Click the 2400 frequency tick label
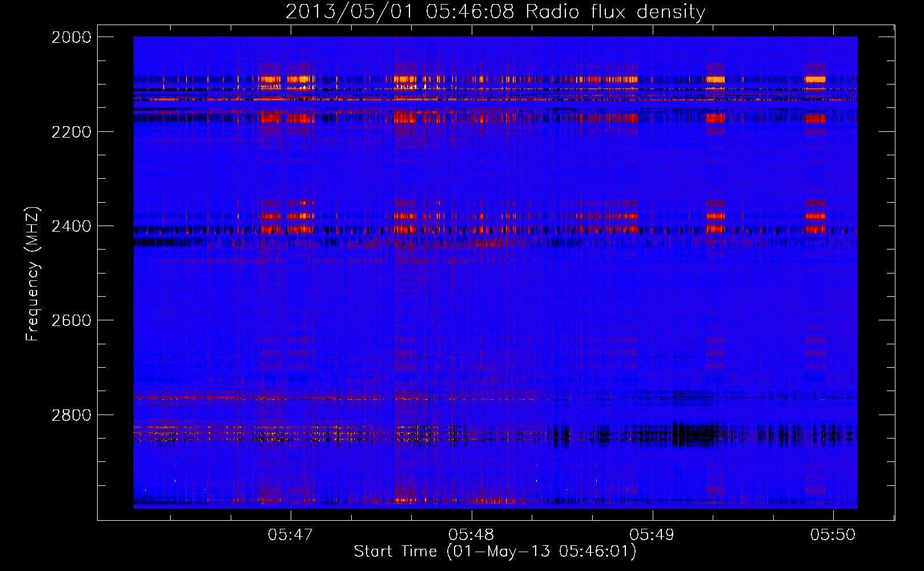Screen dimensions: 924x571 tap(71, 226)
